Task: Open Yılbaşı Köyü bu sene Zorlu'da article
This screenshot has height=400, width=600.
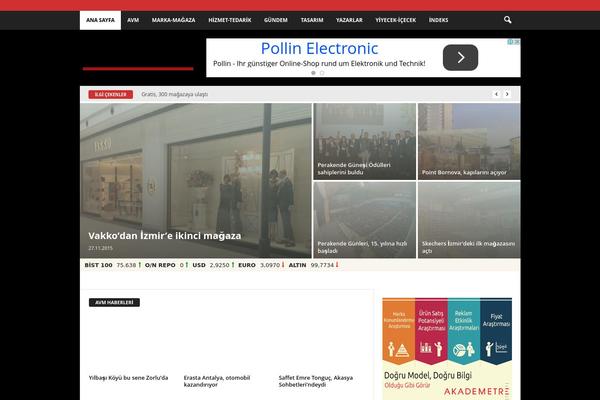Action: click(128, 378)
